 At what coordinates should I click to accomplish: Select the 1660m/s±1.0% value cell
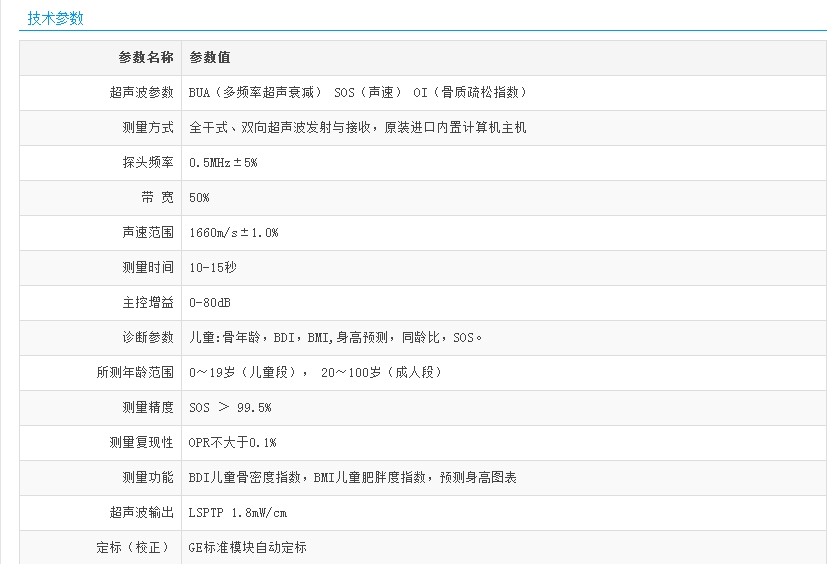tap(233, 232)
